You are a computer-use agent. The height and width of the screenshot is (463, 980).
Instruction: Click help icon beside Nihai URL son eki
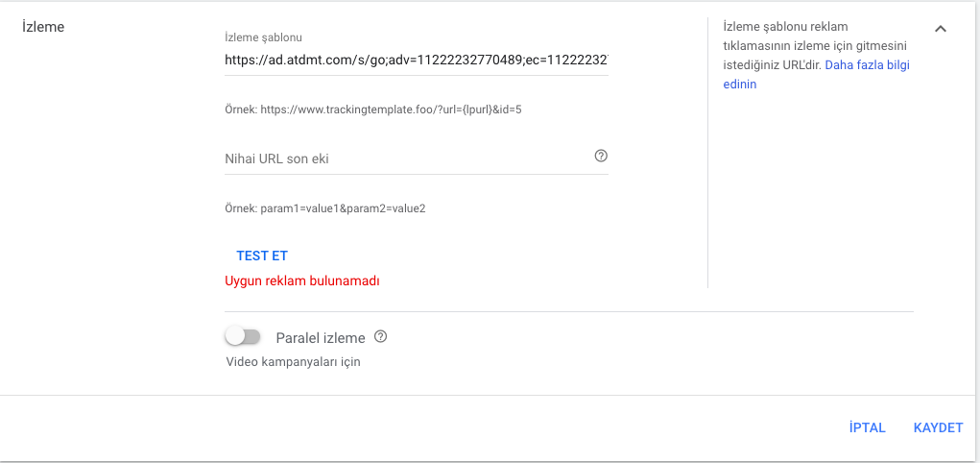(601, 156)
